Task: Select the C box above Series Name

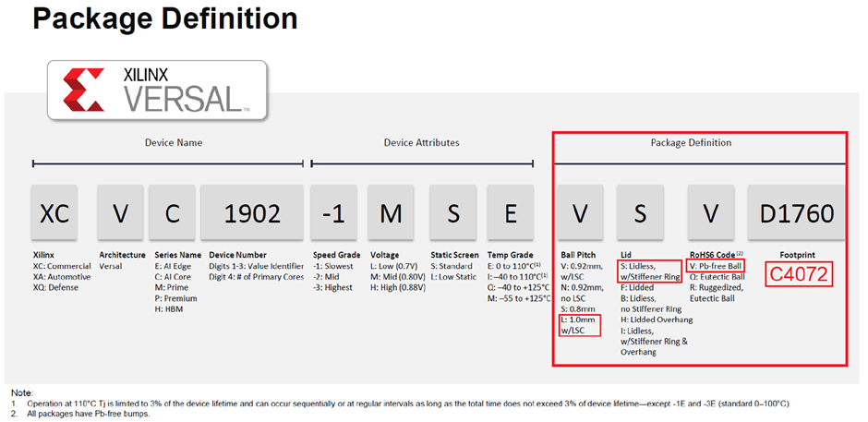Action: pos(172,213)
